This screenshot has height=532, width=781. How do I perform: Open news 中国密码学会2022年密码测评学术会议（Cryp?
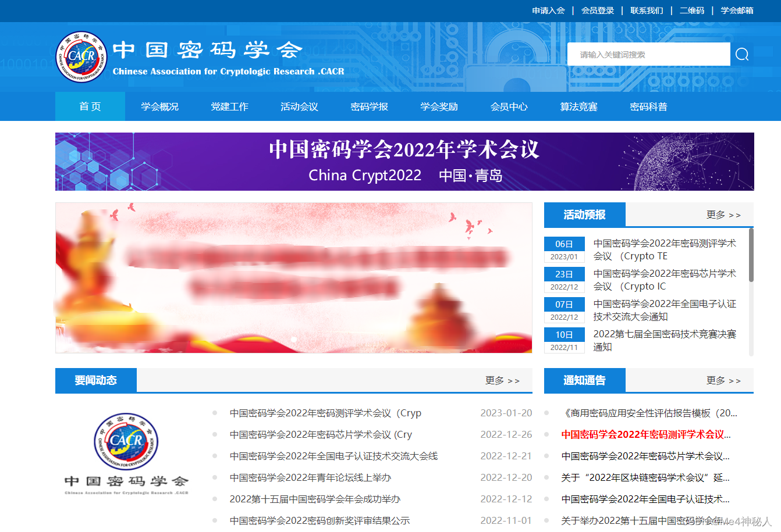tap(325, 413)
